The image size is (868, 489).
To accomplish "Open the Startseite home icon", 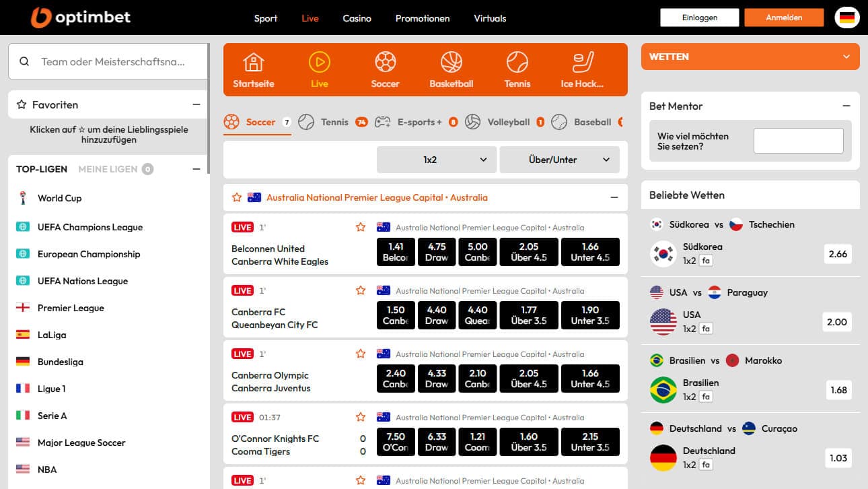I will 254,63.
